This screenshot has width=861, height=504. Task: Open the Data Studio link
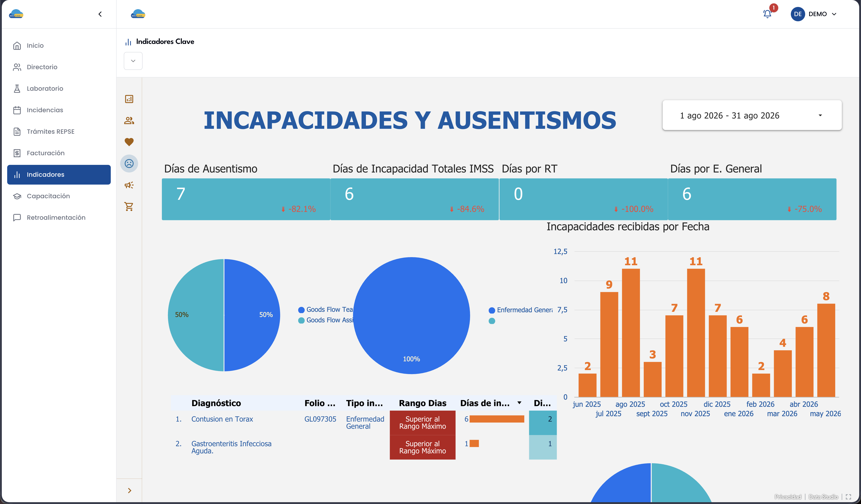823,497
